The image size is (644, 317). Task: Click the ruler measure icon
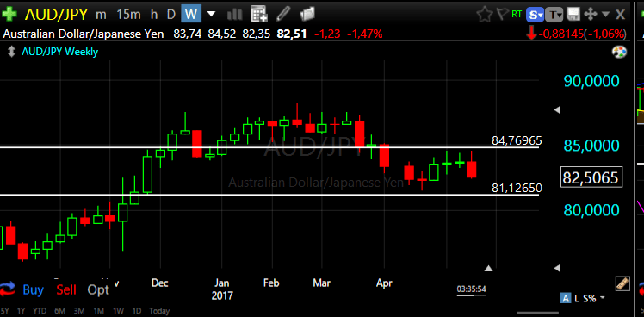(622, 283)
